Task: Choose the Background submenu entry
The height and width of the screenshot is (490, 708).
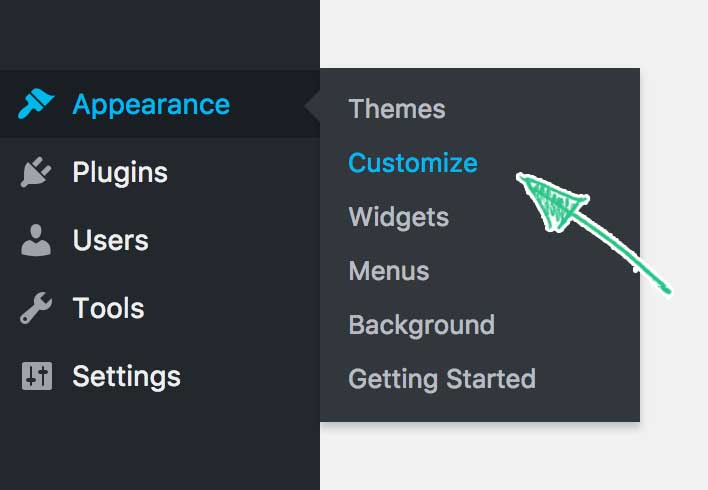Action: click(x=422, y=325)
